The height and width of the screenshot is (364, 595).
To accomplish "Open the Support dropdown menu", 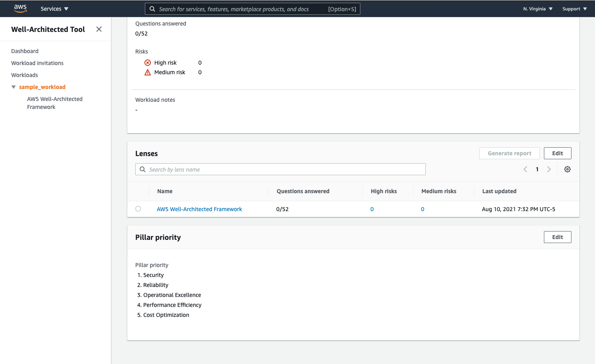I will (x=574, y=9).
